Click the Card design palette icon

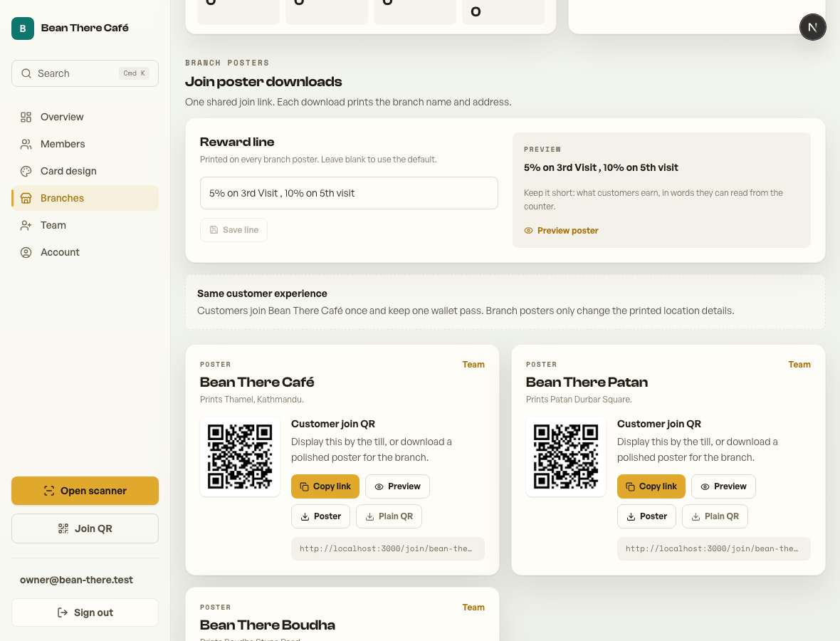(x=26, y=171)
